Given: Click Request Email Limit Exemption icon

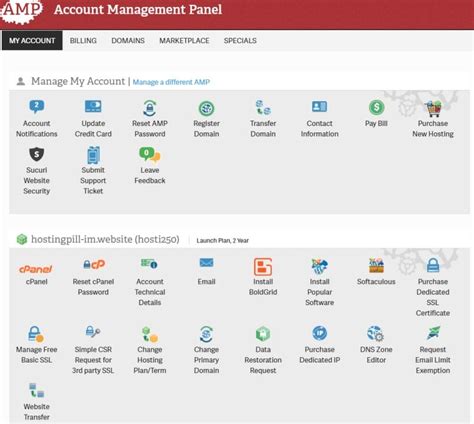Looking at the screenshot, I should click(433, 333).
